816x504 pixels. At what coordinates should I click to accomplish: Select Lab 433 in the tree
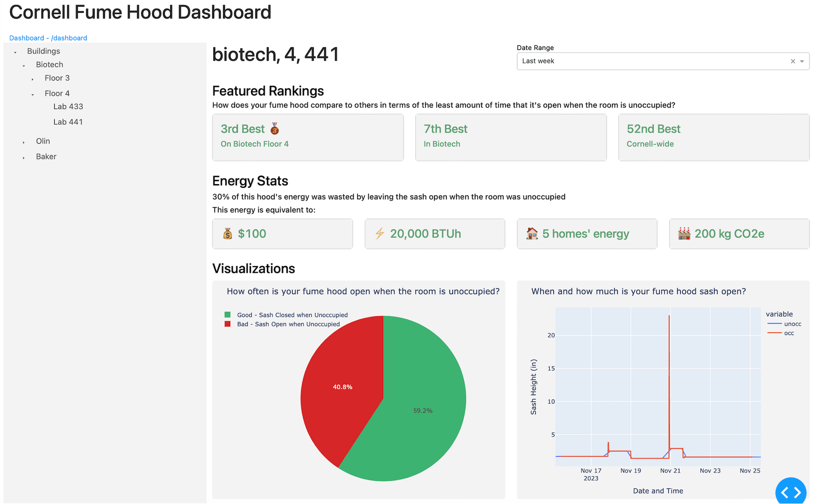[x=68, y=107]
